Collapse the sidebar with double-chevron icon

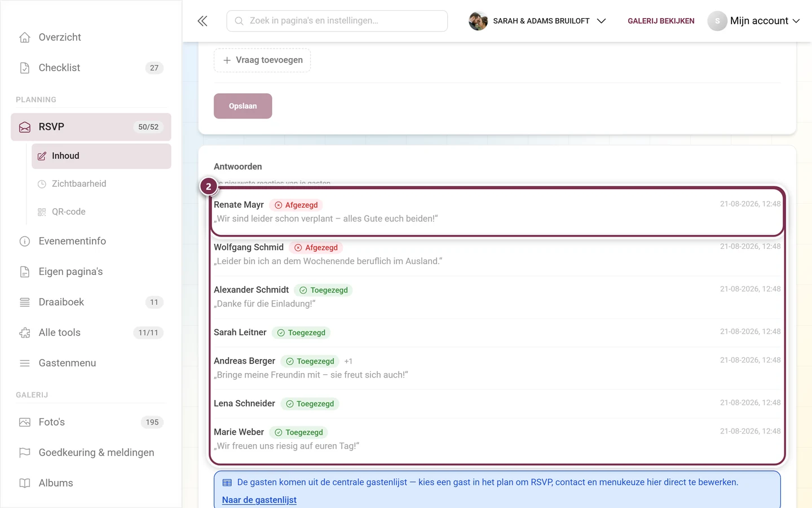(x=202, y=21)
